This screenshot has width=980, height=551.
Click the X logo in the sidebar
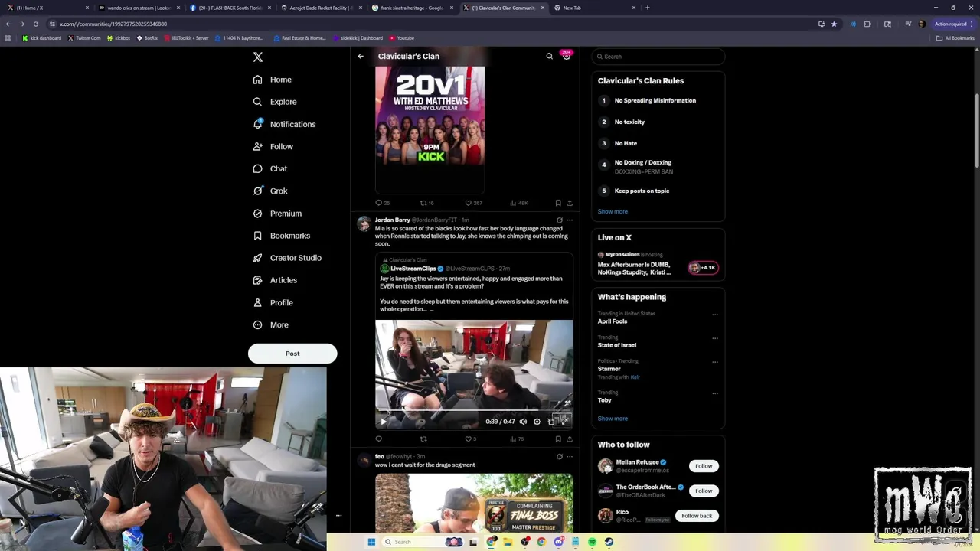point(258,57)
